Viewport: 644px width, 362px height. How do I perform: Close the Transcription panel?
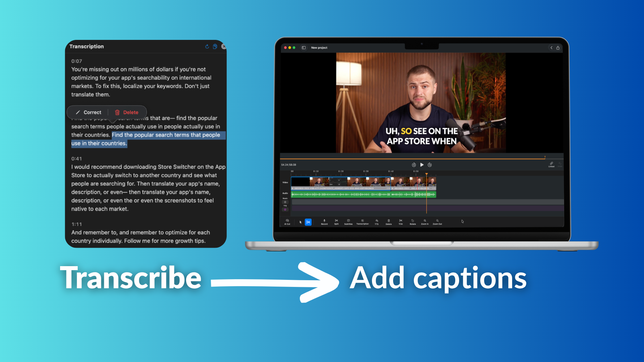pos(224,47)
